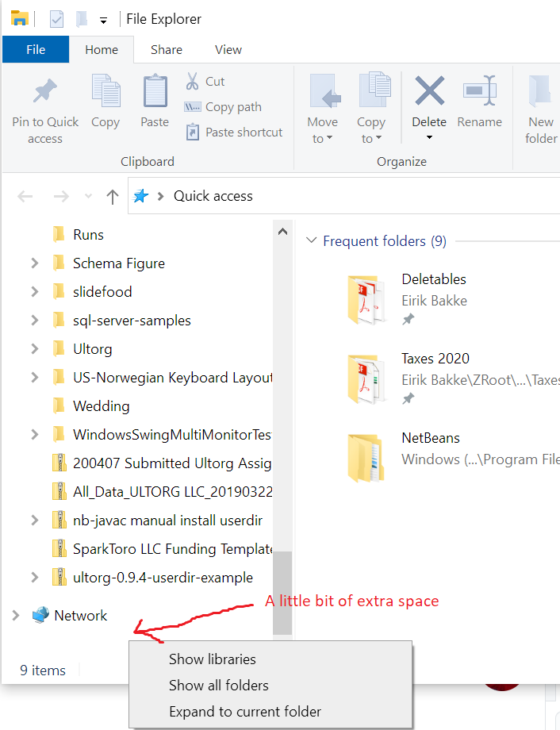Screen dimensions: 560x730
Task: Click the Back navigation arrow
Action: 25,197
